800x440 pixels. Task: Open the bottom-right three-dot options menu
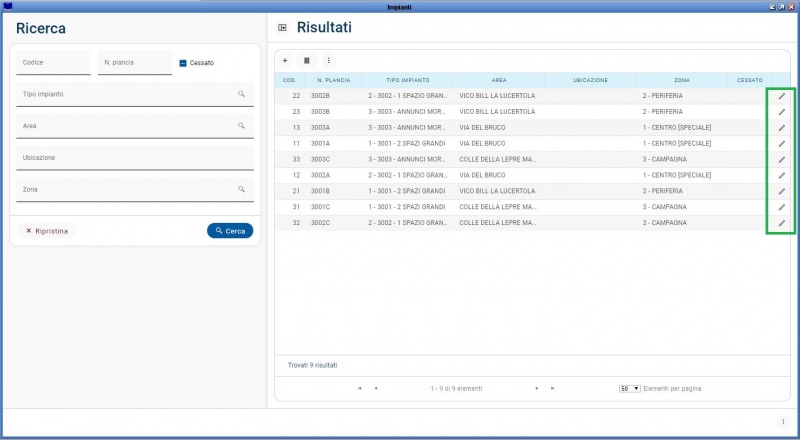point(782,422)
